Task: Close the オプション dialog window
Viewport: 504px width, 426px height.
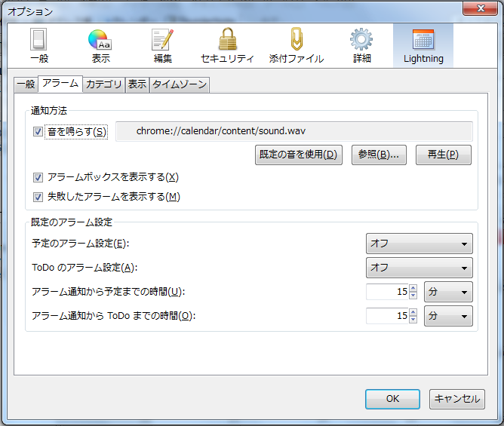Action: [x=480, y=8]
